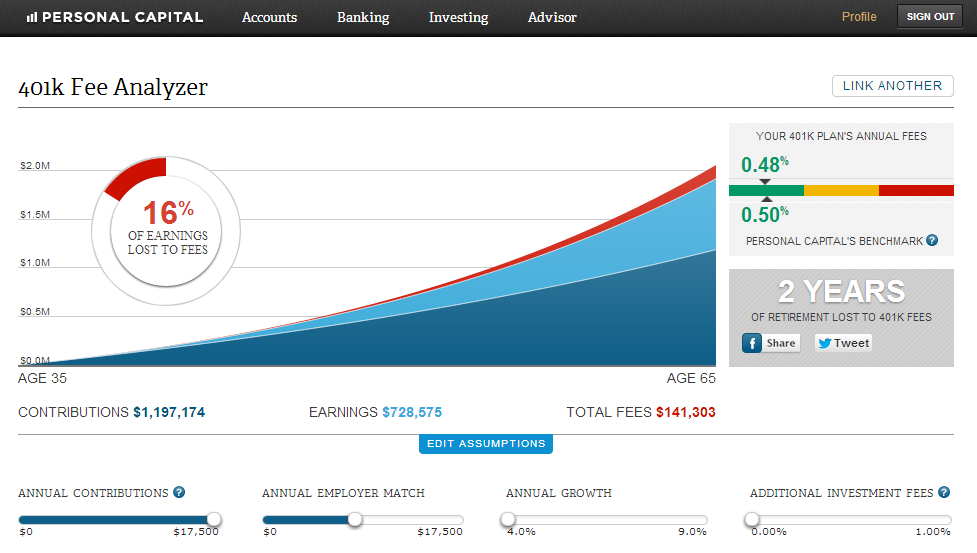Click the AGE 35 axis label

tap(42, 378)
